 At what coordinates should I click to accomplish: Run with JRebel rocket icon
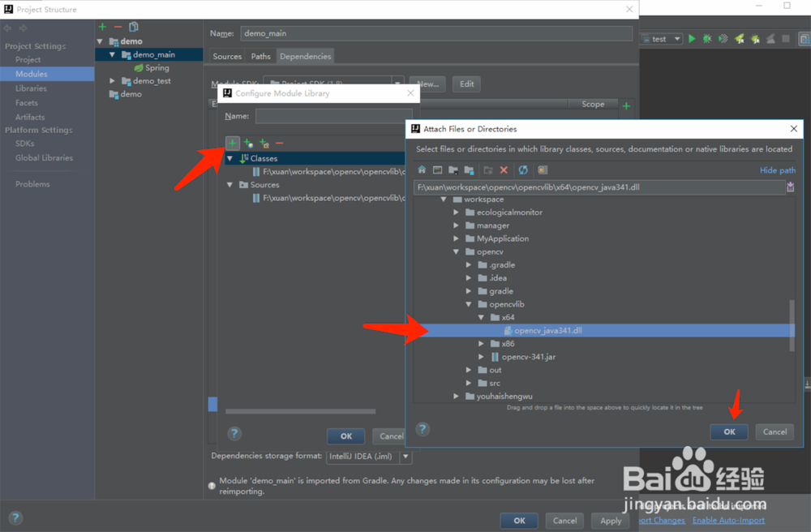739,39
